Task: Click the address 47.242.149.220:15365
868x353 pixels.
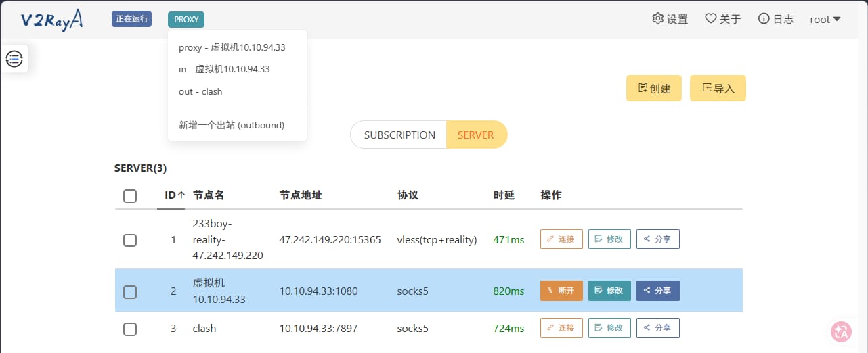Action: [330, 240]
